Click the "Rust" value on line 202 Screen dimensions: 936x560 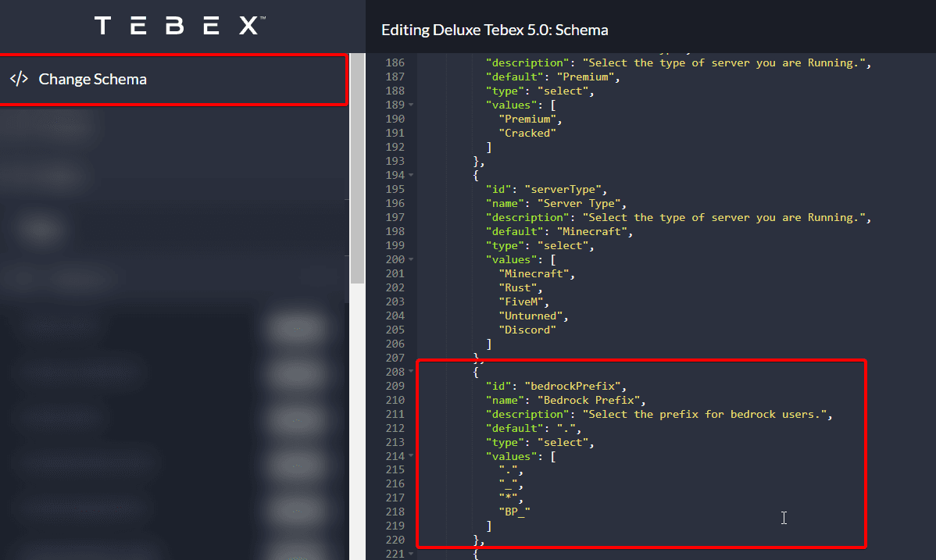point(517,287)
